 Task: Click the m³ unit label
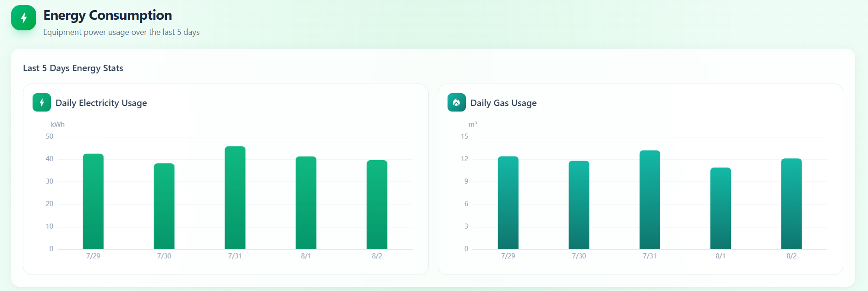point(473,124)
